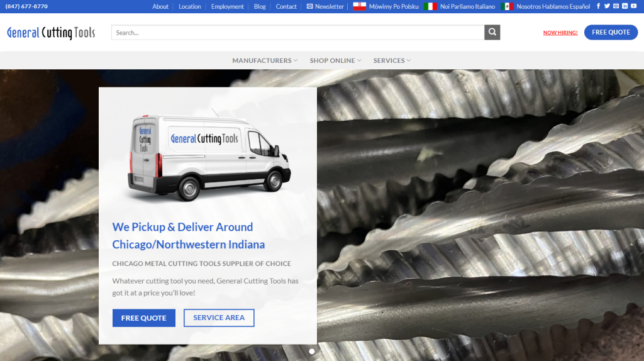Expand the Services menu
This screenshot has width=644, height=361.
392,60
